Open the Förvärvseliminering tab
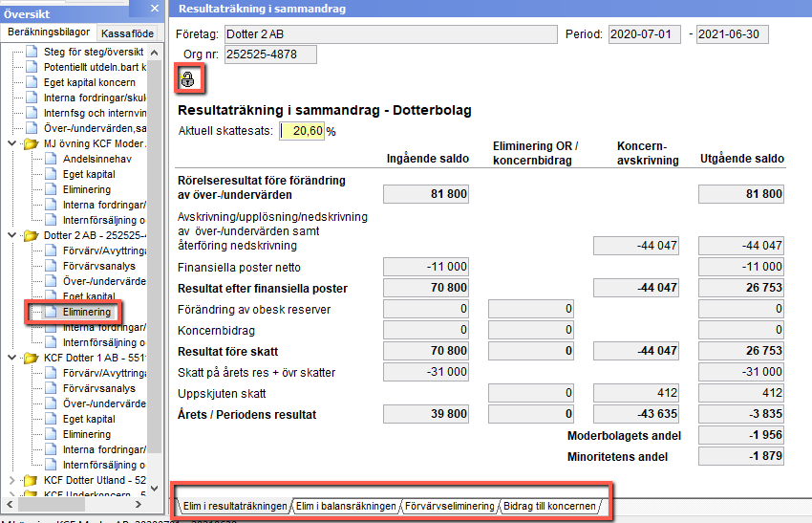The width and height of the screenshot is (812, 523). (x=450, y=506)
